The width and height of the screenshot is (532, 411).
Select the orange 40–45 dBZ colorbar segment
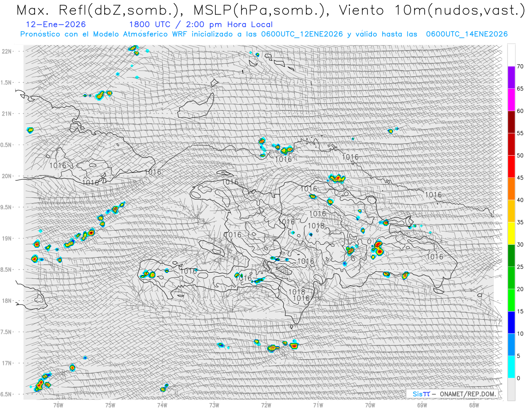pos(511,189)
